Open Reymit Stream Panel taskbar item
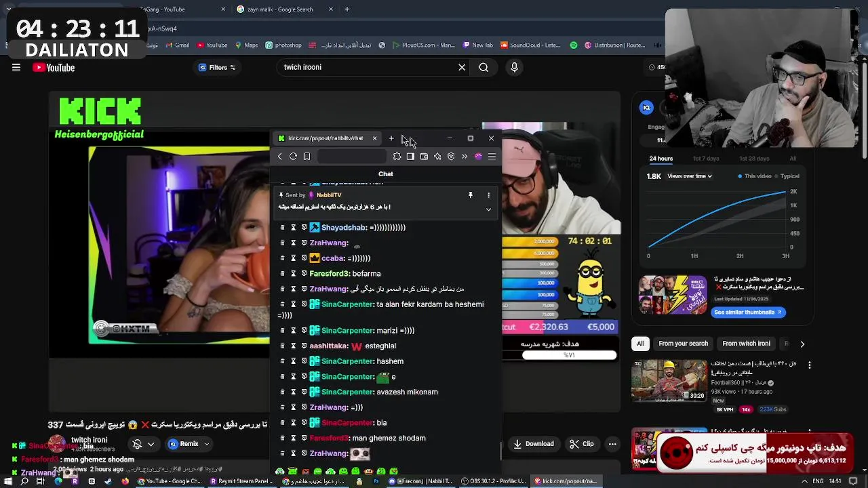The height and width of the screenshot is (488, 868). [x=241, y=481]
